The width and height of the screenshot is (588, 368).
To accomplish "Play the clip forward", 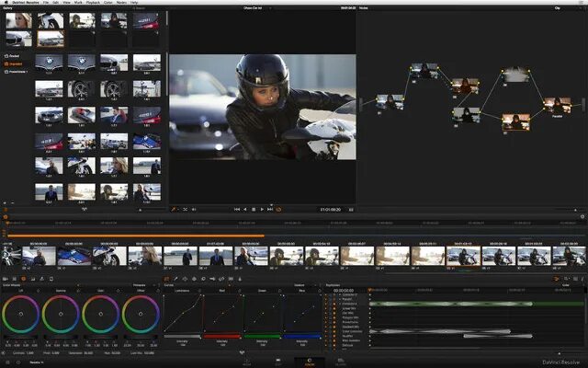I will (x=262, y=210).
